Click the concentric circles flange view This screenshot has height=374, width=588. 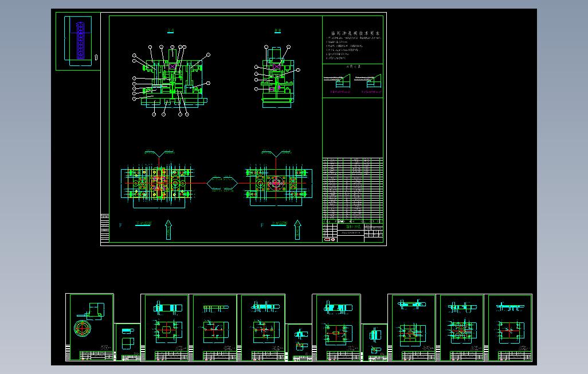pos(83,329)
